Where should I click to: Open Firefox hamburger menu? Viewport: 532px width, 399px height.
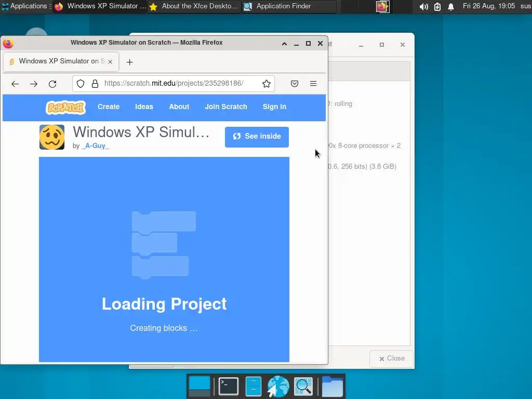click(313, 84)
